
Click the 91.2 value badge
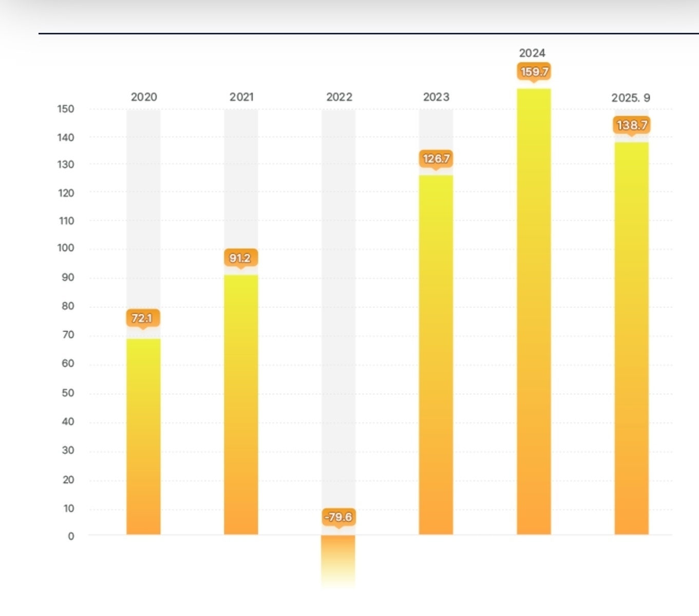240,258
